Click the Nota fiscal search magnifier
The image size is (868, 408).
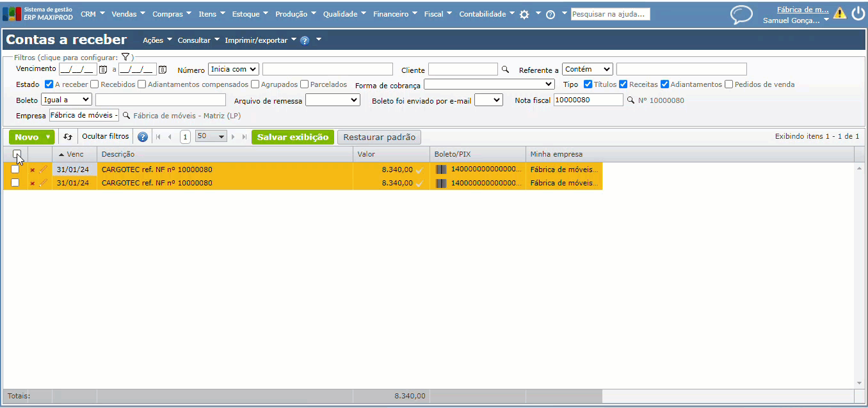pos(630,100)
